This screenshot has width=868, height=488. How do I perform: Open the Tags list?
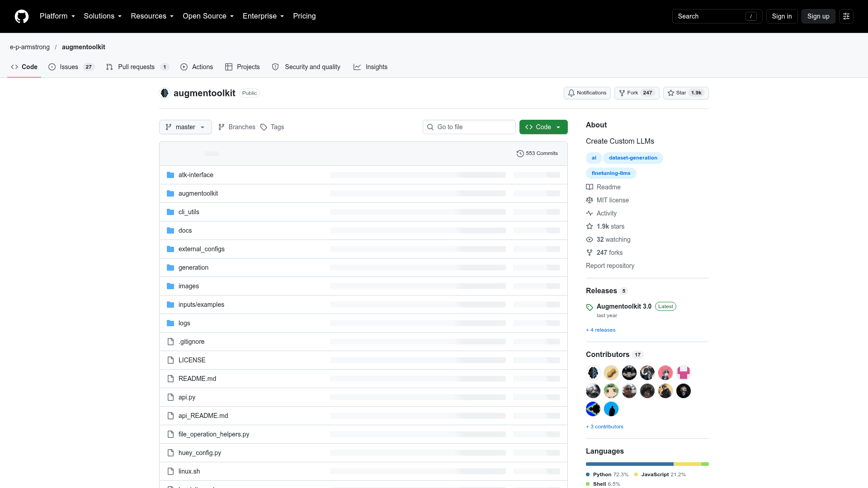[x=272, y=127]
